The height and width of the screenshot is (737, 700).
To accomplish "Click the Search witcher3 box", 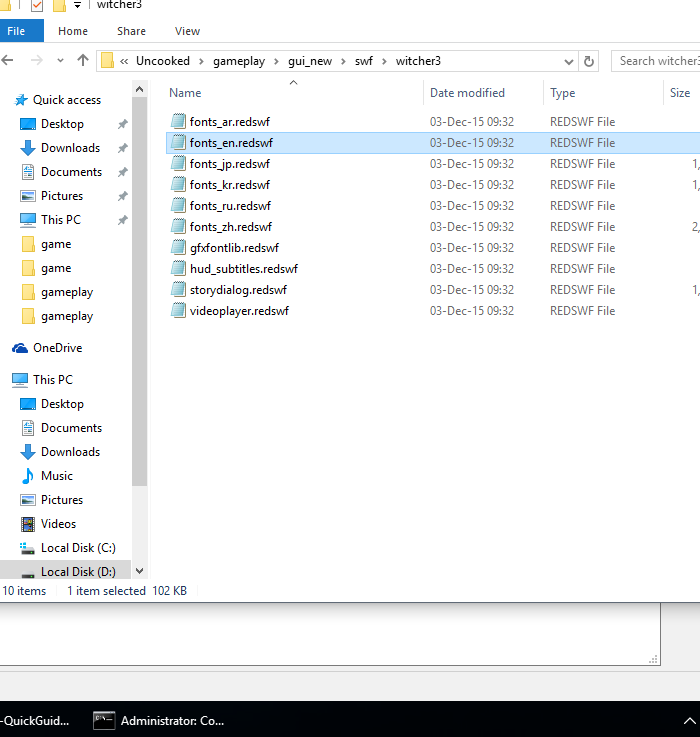I will click(x=656, y=61).
